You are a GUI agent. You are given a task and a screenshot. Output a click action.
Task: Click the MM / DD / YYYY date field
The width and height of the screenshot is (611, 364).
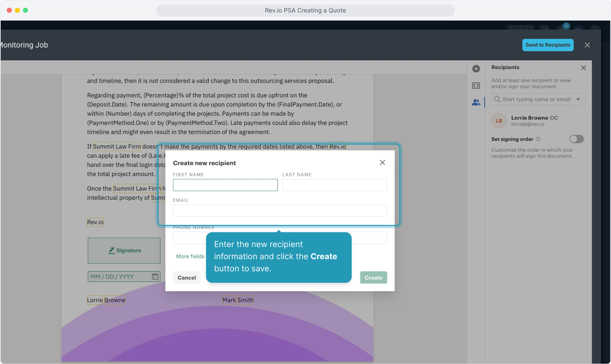coord(124,277)
